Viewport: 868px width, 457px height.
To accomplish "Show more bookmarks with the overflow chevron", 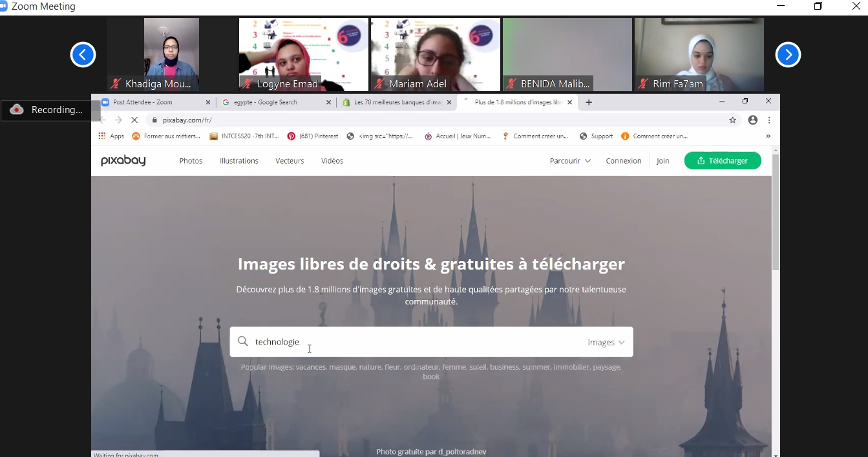I will [x=768, y=136].
